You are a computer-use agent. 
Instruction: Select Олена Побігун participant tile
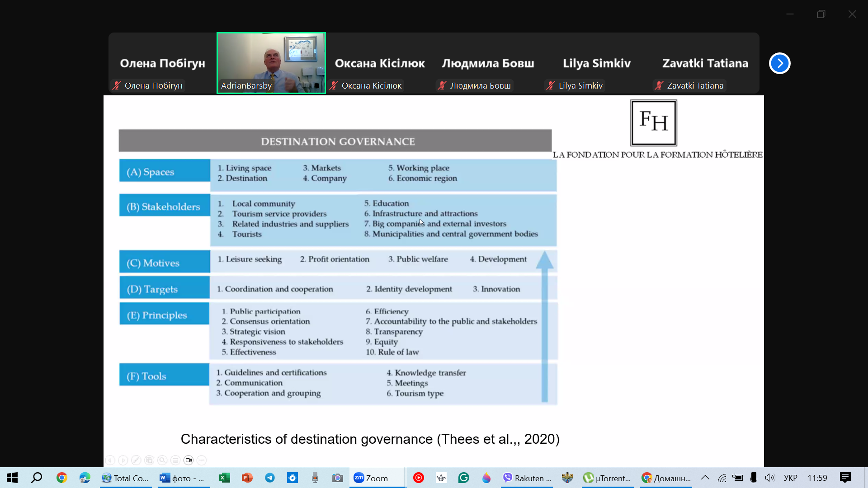(x=162, y=63)
